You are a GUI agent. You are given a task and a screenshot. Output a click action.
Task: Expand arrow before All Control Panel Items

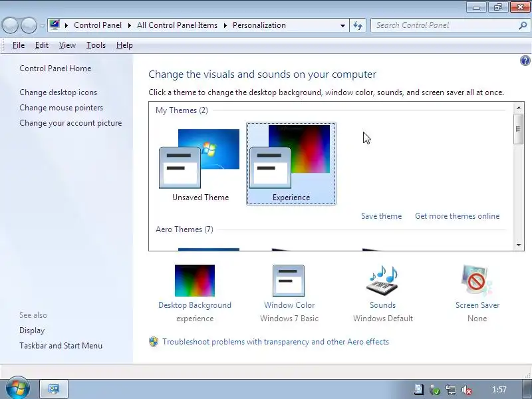(x=129, y=25)
